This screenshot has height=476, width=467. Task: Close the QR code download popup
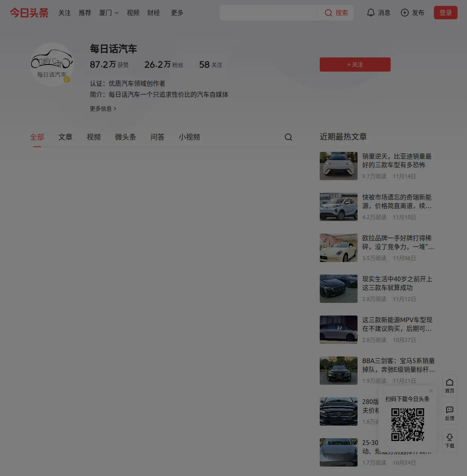(431, 391)
